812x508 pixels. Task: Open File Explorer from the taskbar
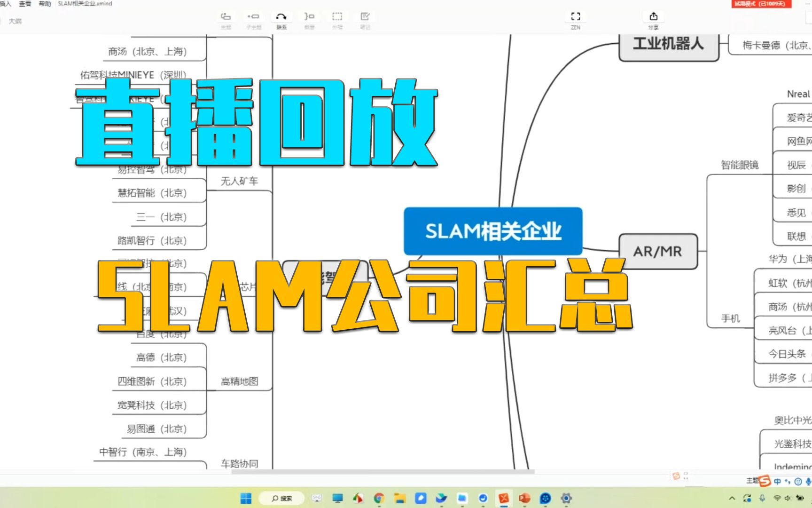(399, 498)
